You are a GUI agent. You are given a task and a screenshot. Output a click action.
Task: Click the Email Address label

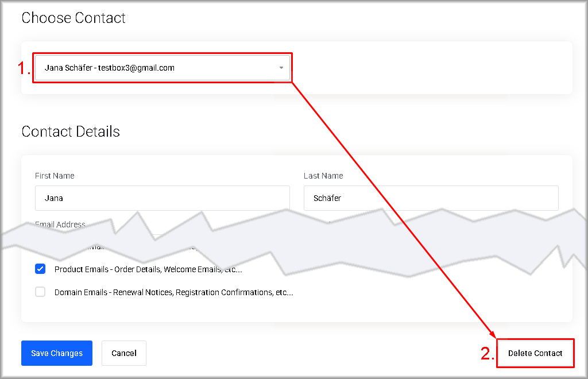[60, 225]
